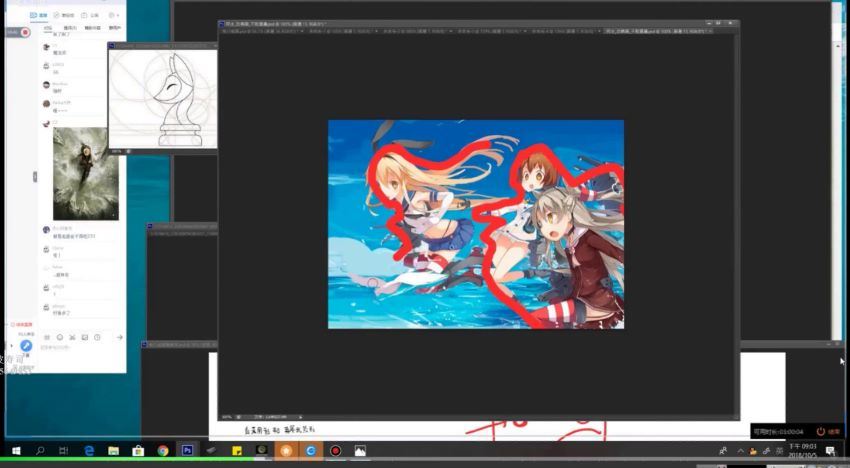850x468 pixels.
Task: Switch to the third chat panel top tab
Action: coord(90,15)
